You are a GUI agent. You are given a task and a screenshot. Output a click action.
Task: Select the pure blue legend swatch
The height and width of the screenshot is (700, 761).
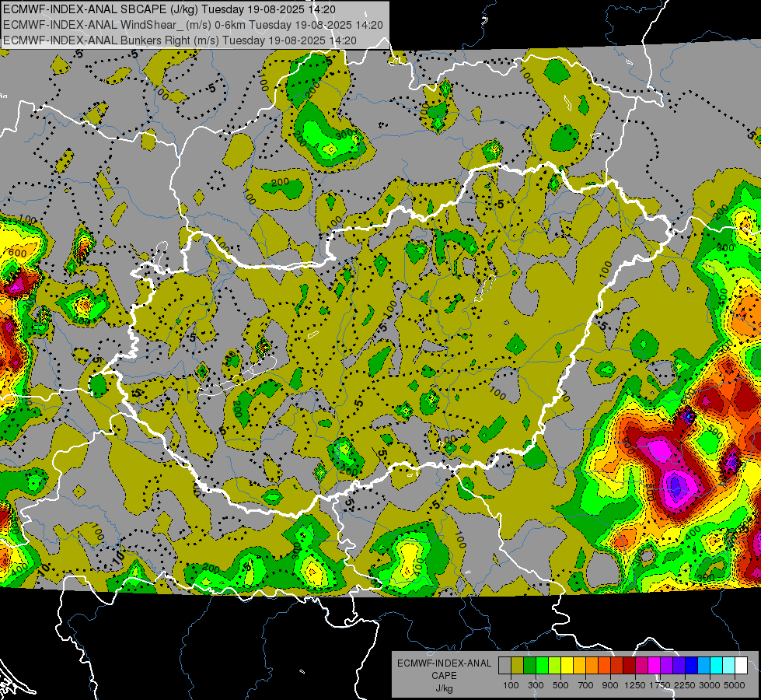(692, 666)
